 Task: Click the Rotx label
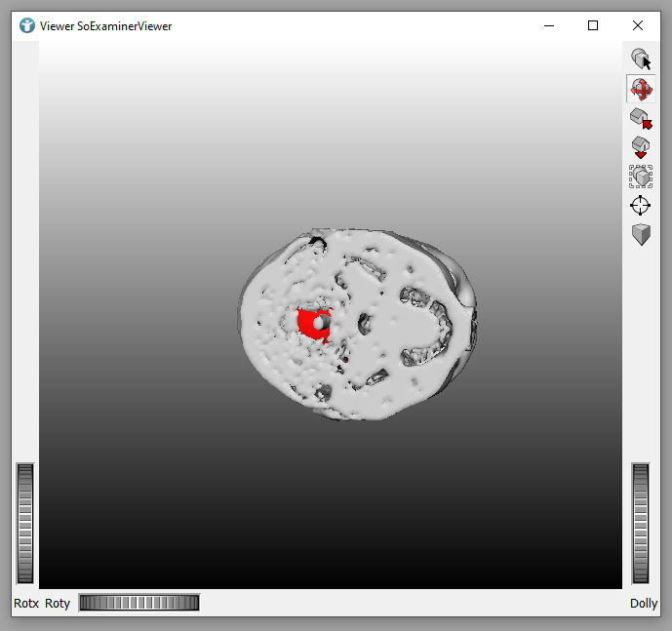click(26, 604)
